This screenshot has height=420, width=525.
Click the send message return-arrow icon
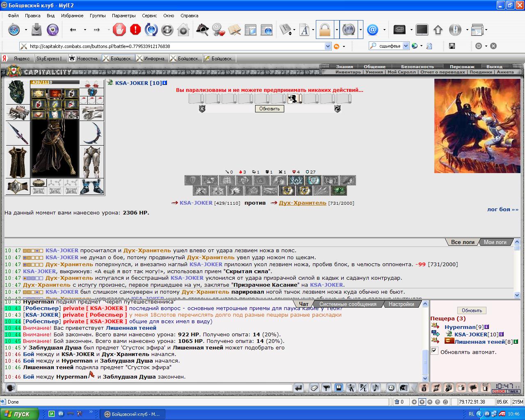[x=299, y=388]
